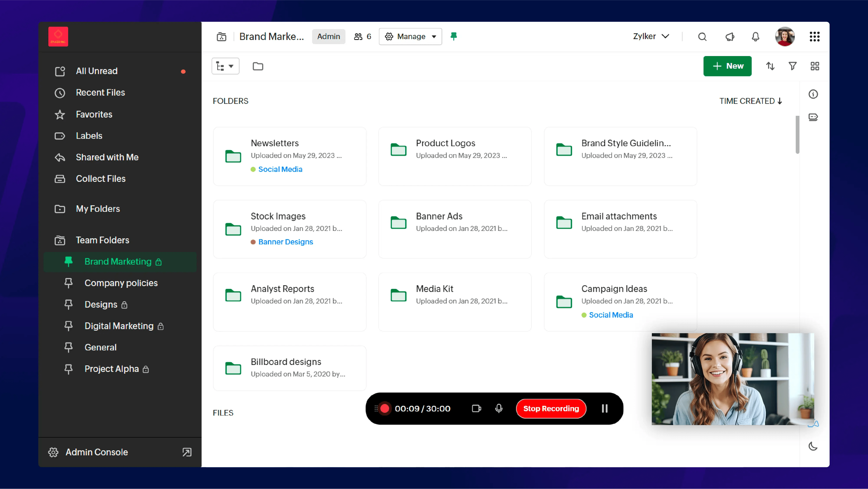This screenshot has height=489, width=868.
Task: Show the info details panel icon
Action: tap(813, 94)
